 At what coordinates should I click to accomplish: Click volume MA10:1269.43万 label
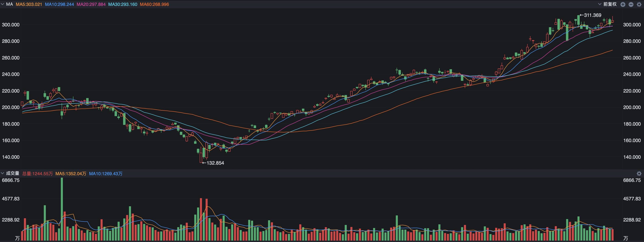tap(105, 173)
